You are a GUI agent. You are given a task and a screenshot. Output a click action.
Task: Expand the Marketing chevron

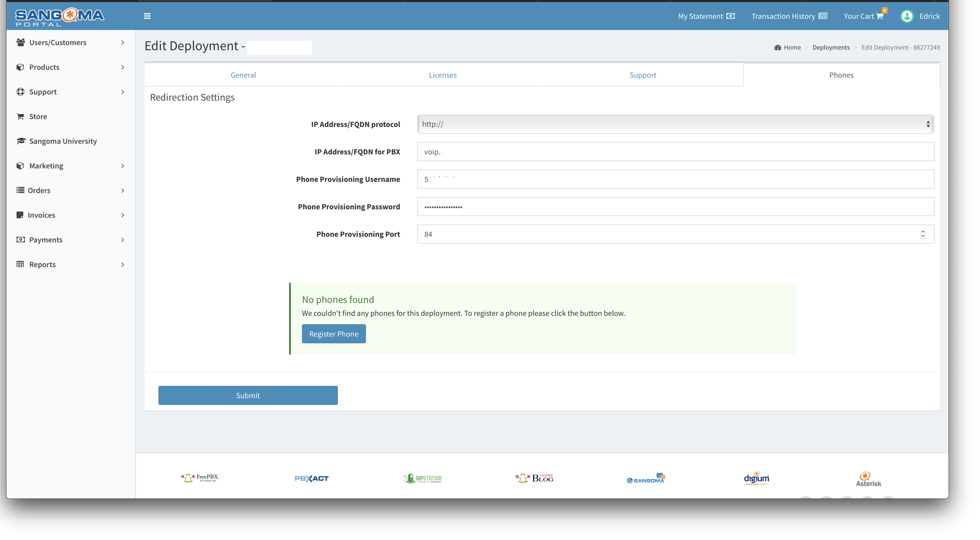click(x=123, y=166)
